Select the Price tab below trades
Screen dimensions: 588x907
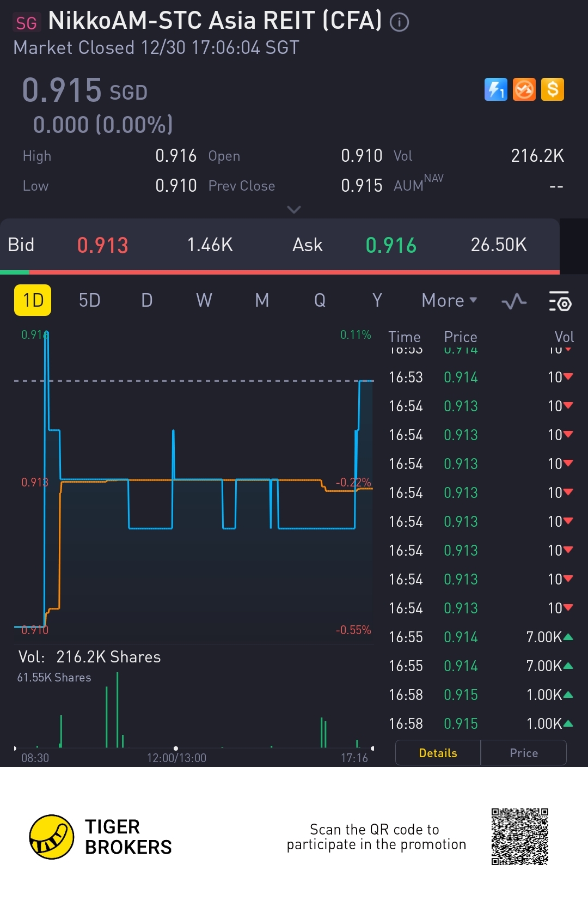coord(524,753)
